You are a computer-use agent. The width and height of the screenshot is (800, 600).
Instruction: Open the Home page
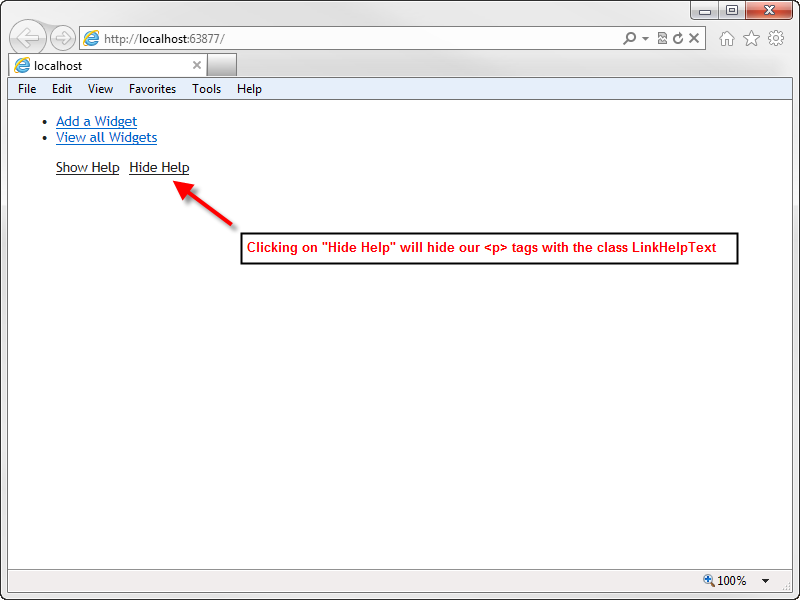pyautogui.click(x=728, y=38)
